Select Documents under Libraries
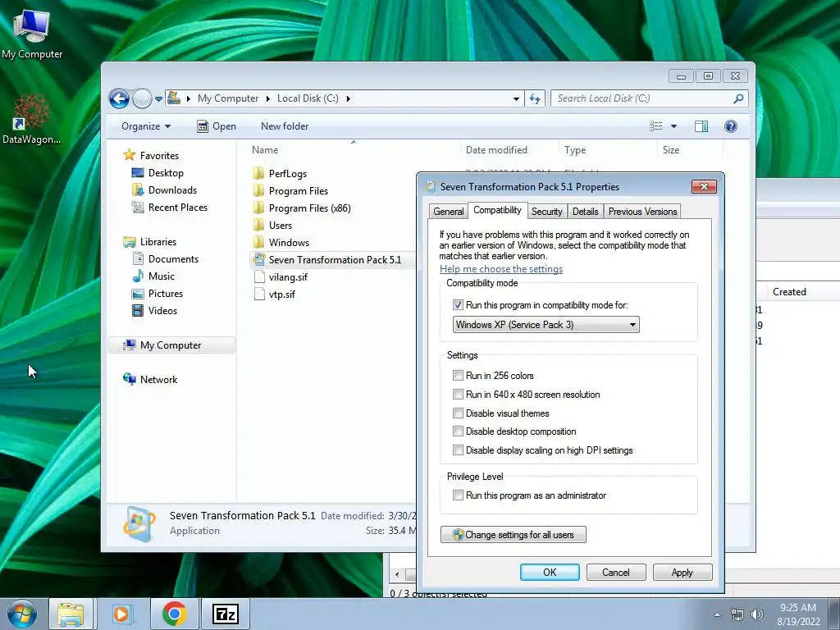The height and width of the screenshot is (630, 840). pyautogui.click(x=167, y=259)
